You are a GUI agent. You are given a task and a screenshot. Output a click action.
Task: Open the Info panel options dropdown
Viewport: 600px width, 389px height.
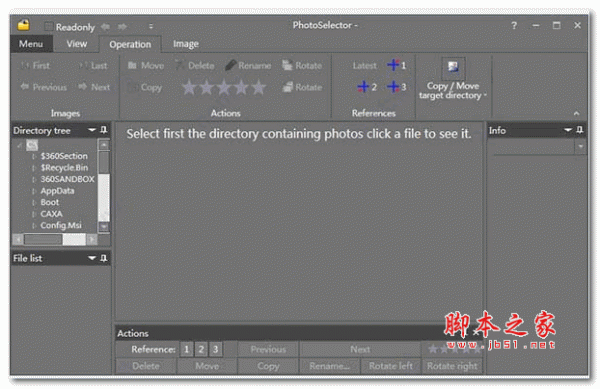click(568, 130)
